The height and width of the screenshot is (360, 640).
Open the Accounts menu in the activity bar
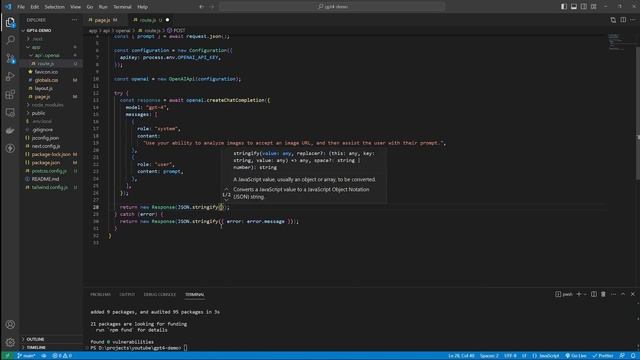coord(10,324)
